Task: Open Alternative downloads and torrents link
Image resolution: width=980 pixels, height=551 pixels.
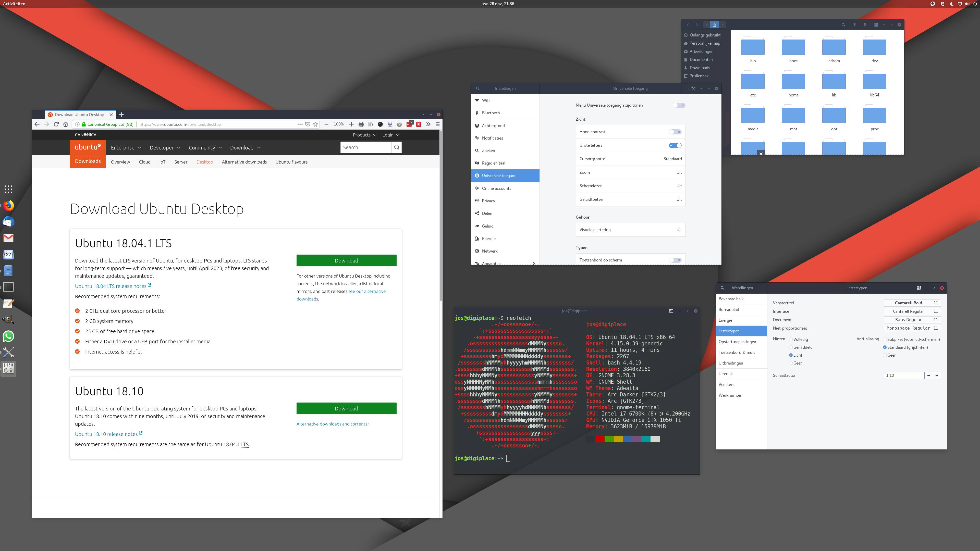Action: coord(333,424)
